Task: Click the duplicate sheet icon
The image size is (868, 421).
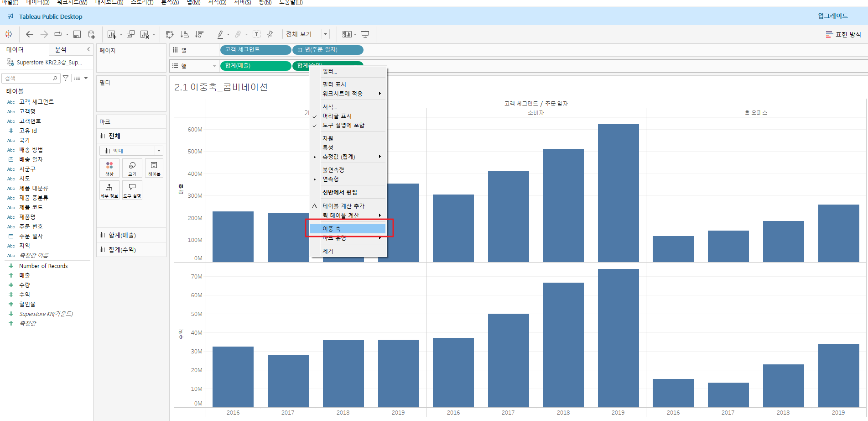Action: tap(130, 34)
